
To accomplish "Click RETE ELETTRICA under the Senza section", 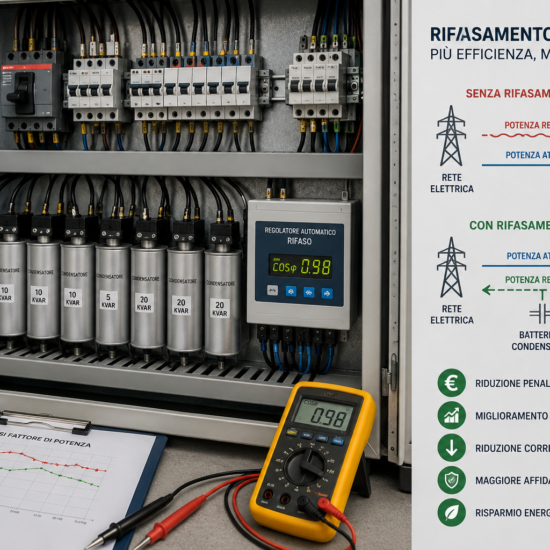I will click(452, 183).
